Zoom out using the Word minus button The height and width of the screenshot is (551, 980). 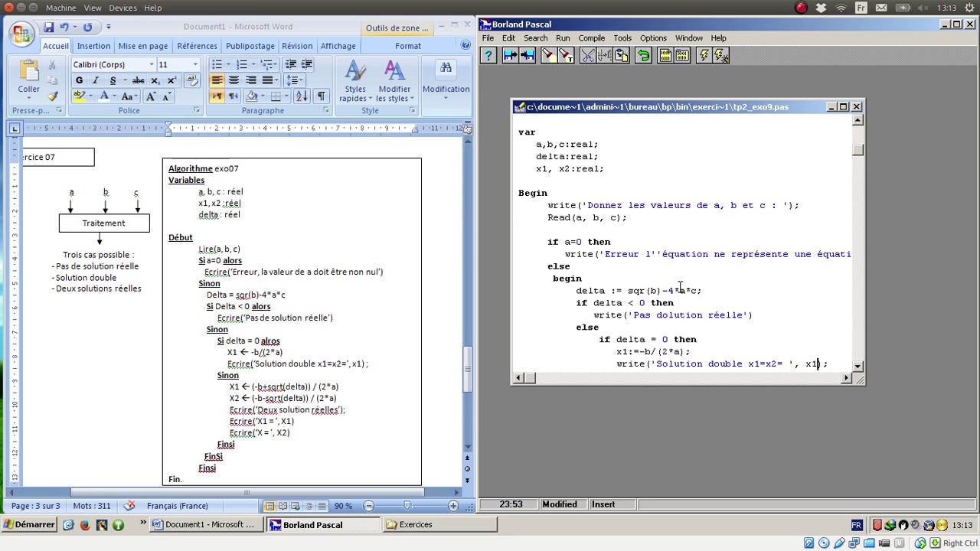click(x=369, y=506)
